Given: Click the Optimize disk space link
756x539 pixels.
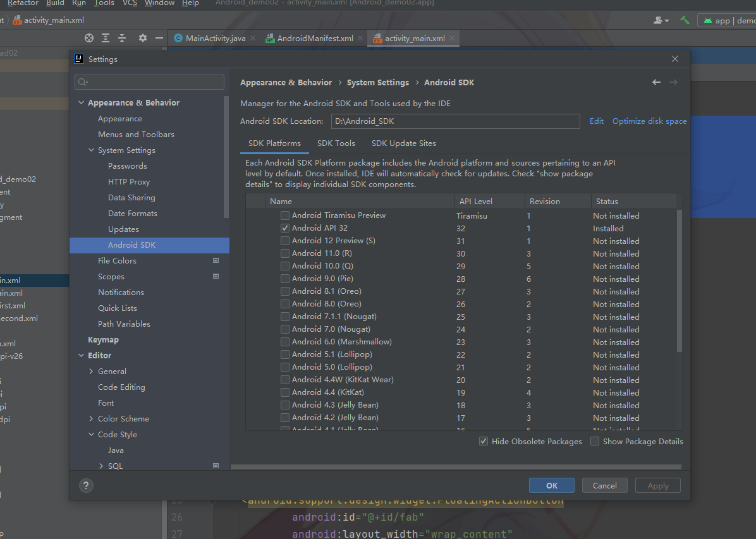Looking at the screenshot, I should 649,121.
